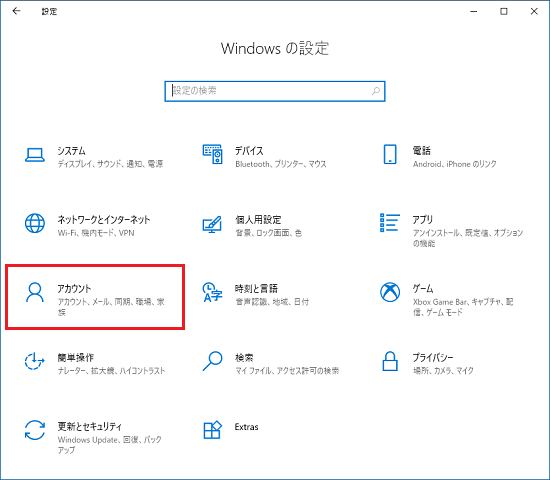
Task: Open the 時刻と言語 clock-letter icon
Action: coord(212,292)
